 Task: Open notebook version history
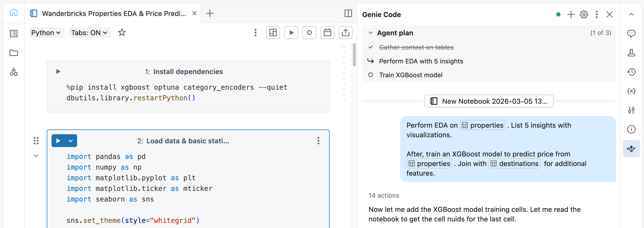point(632,72)
